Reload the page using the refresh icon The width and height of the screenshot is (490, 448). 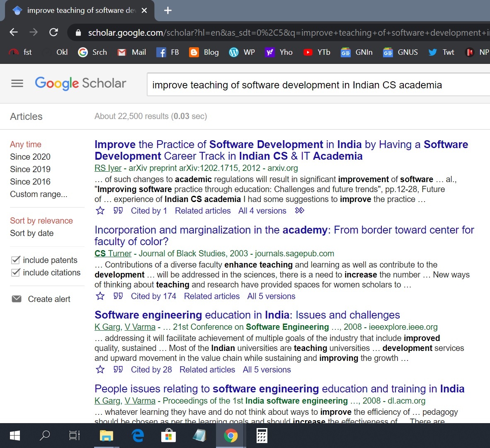[x=53, y=32]
